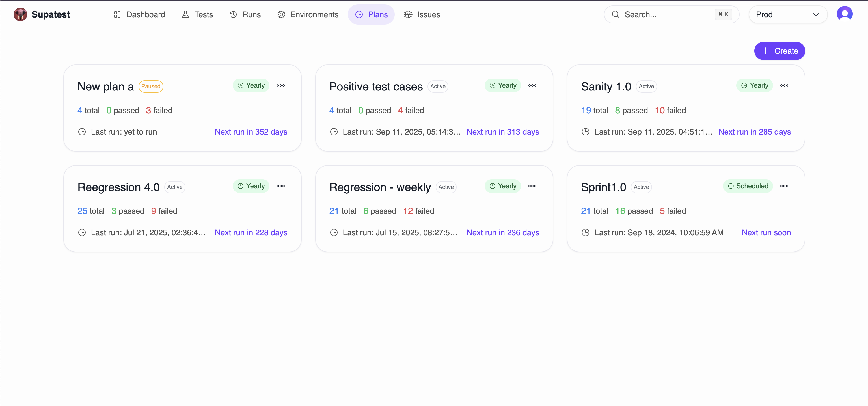This screenshot has width=868, height=406.
Task: Click the Tests flask icon
Action: tap(185, 14)
